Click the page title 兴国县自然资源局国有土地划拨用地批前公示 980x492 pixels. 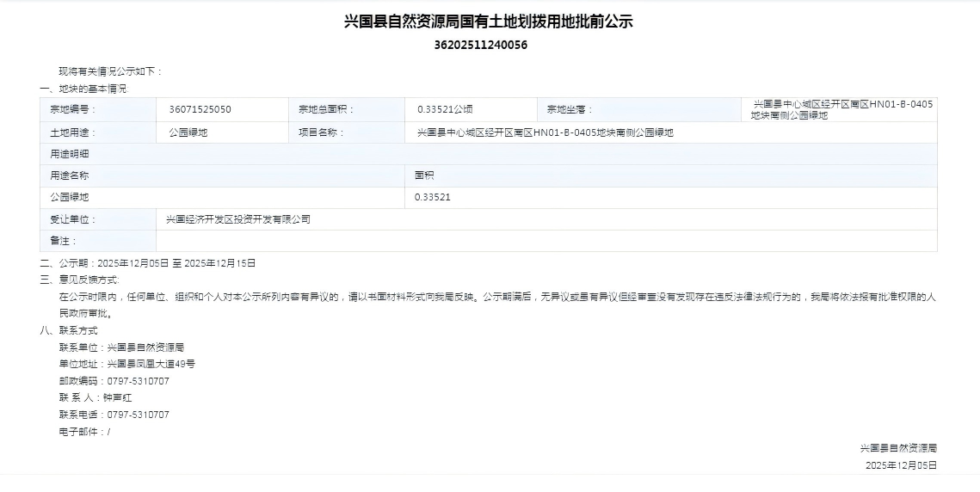click(x=489, y=22)
